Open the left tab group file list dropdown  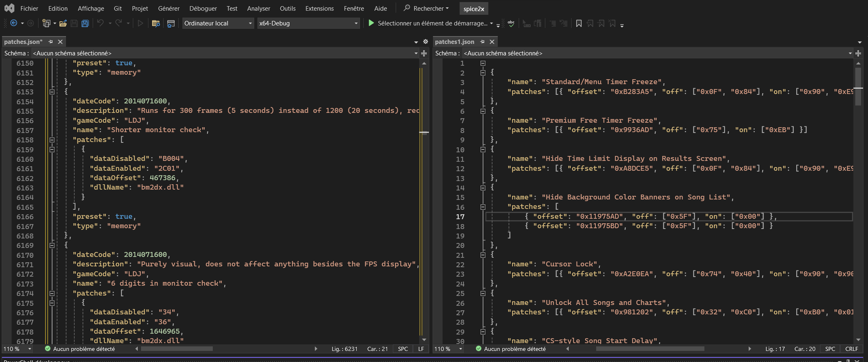416,42
